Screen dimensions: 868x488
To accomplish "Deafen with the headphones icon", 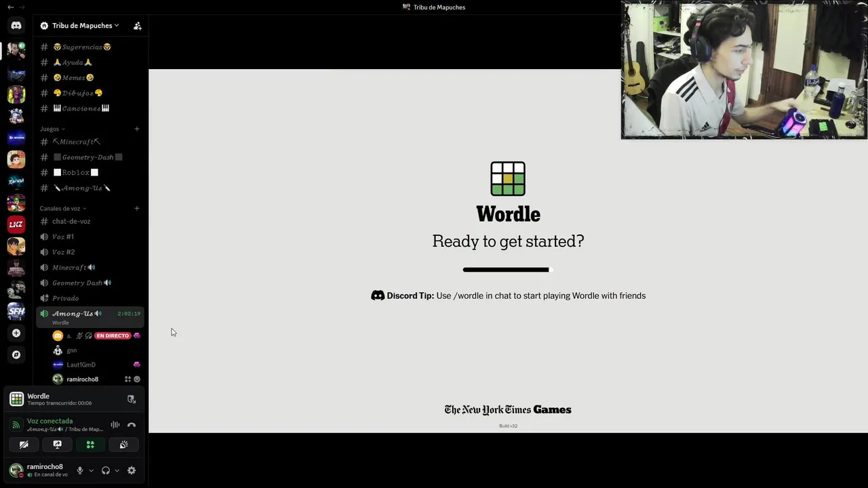I will [x=106, y=470].
